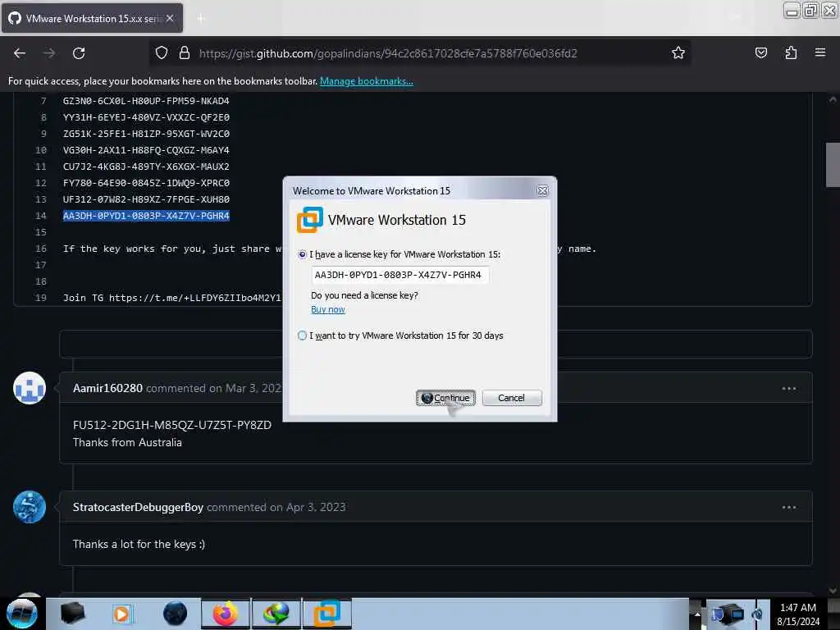840x630 pixels.
Task: Click the page vertical scrollbar thumb
Action: (833, 165)
